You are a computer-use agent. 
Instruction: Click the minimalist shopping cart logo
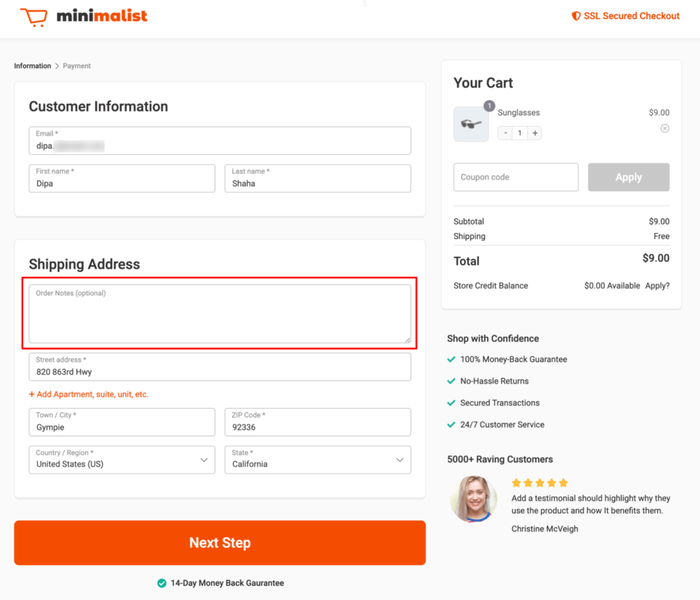point(33,16)
